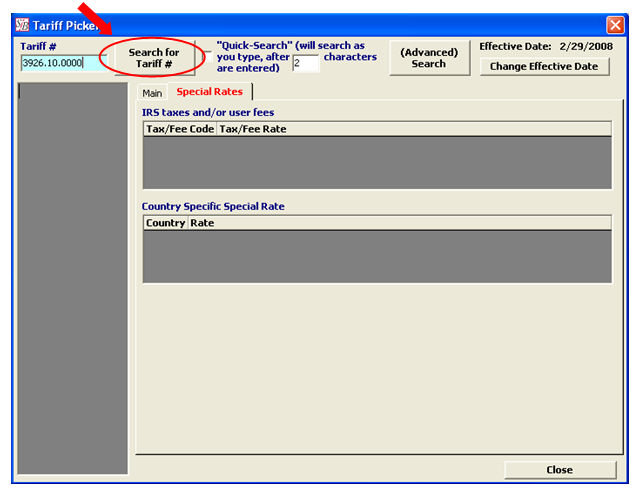Click inside the Country Specific Special Rate grid
The width and height of the screenshot is (632, 488).
point(376,256)
